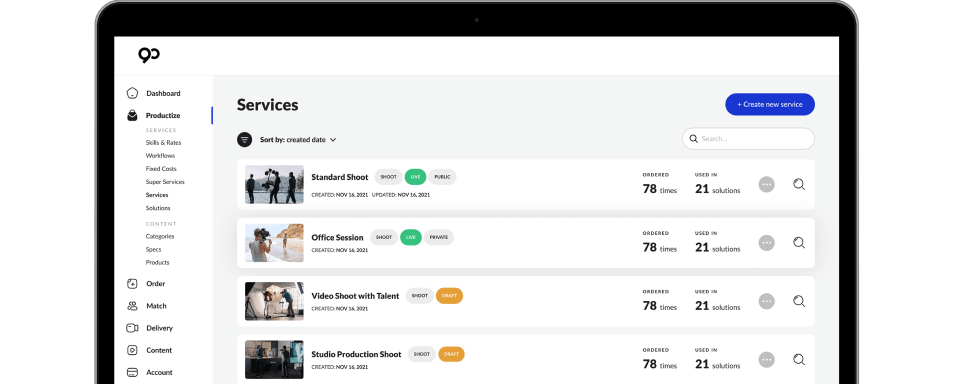Open Dashboard from the sidebar
Image resolution: width=956 pixels, height=384 pixels.
coord(163,93)
